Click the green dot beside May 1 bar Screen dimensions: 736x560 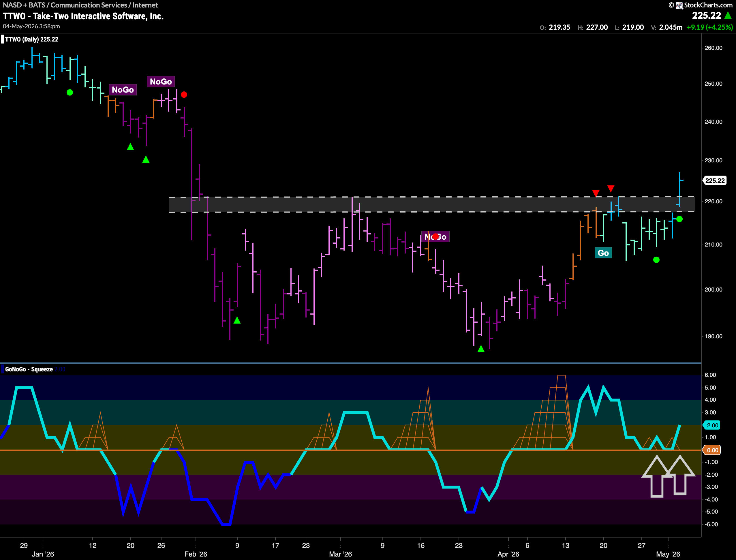point(679,219)
